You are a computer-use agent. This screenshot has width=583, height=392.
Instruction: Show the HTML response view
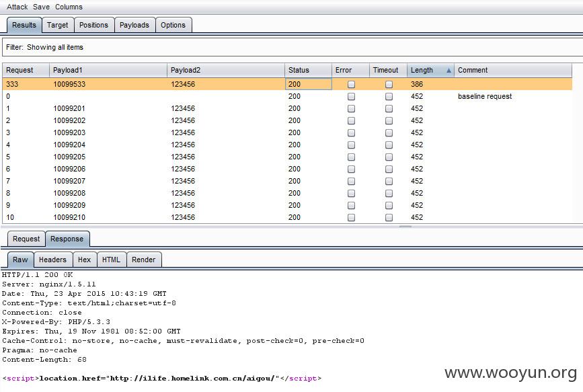[111, 260]
